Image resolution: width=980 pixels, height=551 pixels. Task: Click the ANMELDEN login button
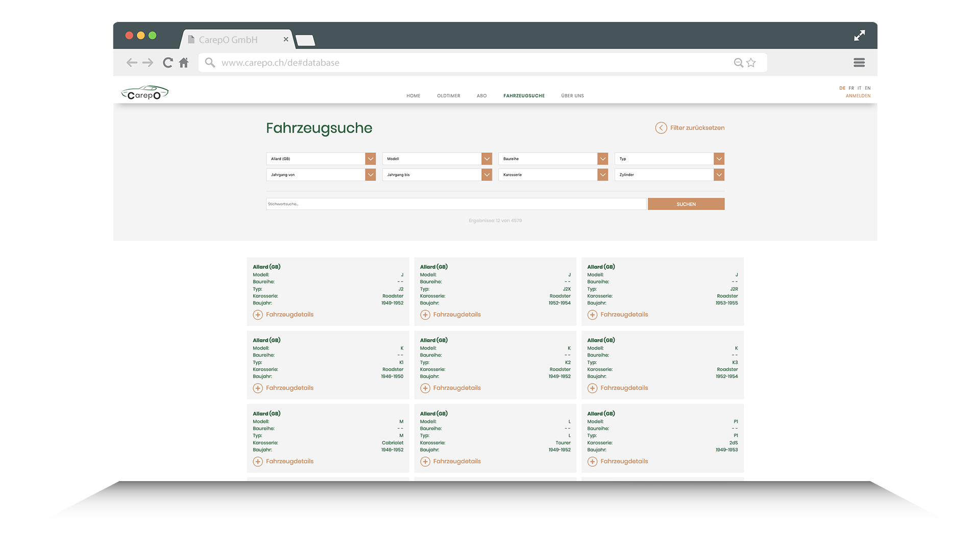(x=858, y=95)
